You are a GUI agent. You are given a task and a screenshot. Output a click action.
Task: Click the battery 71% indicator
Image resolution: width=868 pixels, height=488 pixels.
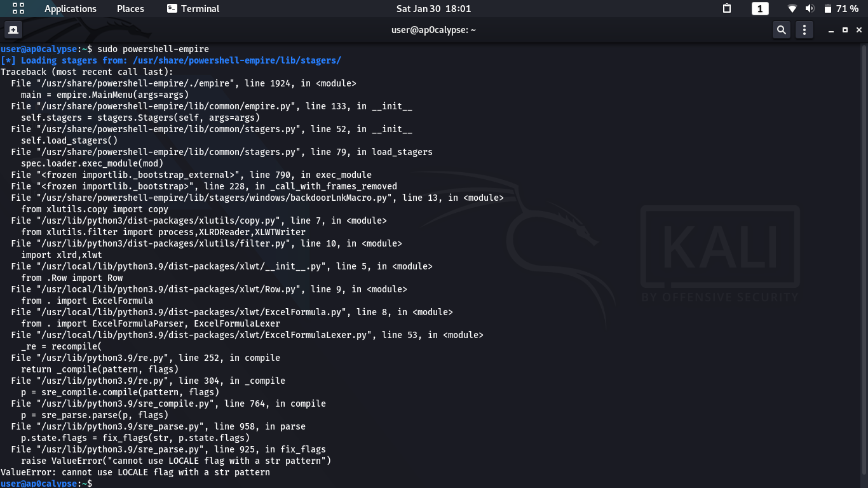coord(841,9)
